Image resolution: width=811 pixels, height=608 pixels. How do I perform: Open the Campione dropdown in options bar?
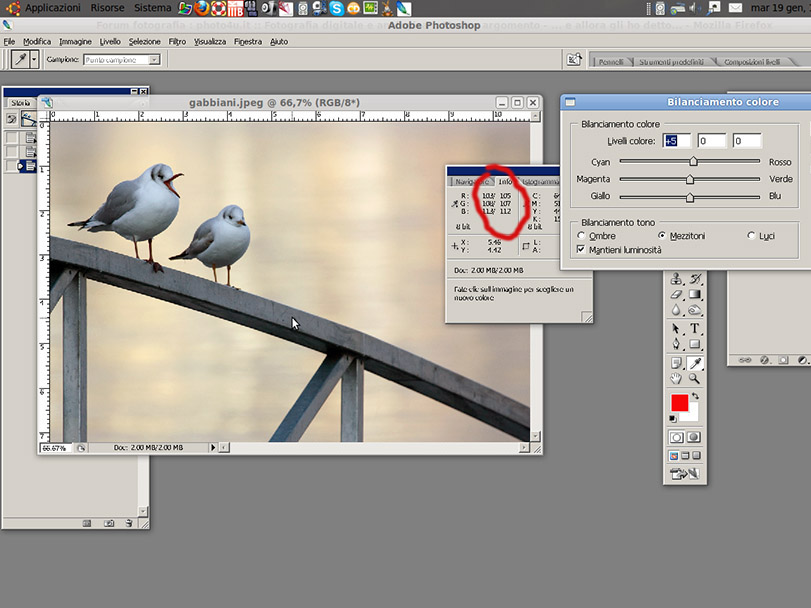pos(121,60)
